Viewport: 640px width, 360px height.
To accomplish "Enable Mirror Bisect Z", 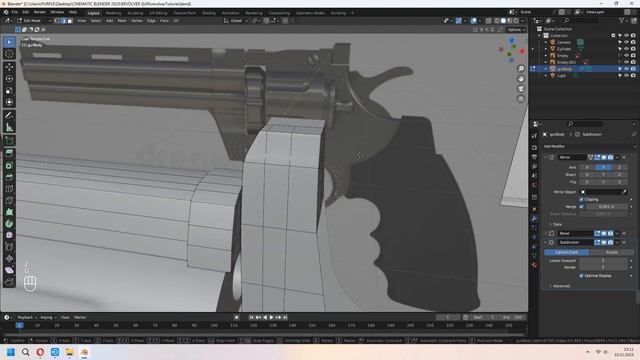I will 619,175.
